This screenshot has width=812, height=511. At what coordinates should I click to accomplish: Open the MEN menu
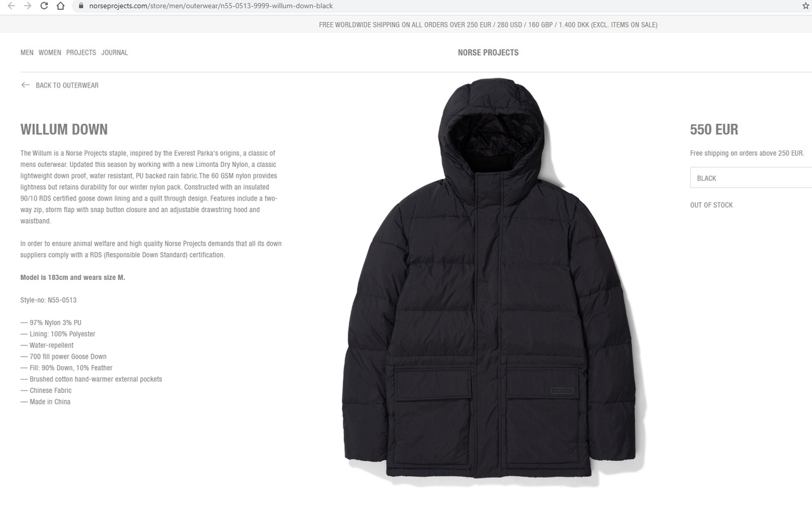pos(27,53)
